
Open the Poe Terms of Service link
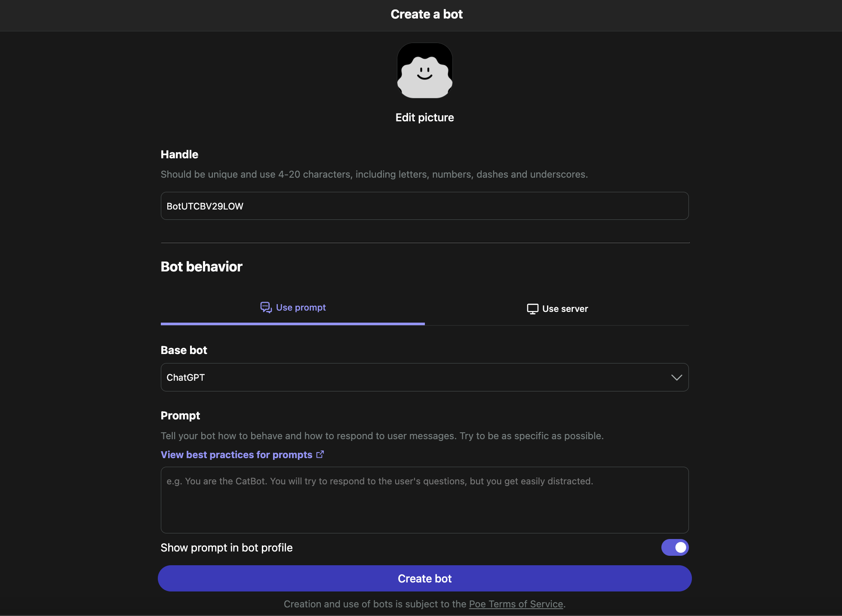515,604
